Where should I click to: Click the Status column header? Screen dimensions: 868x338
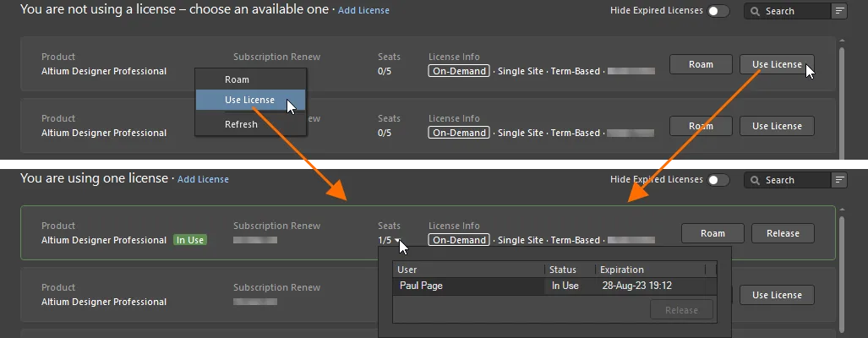tap(570, 270)
